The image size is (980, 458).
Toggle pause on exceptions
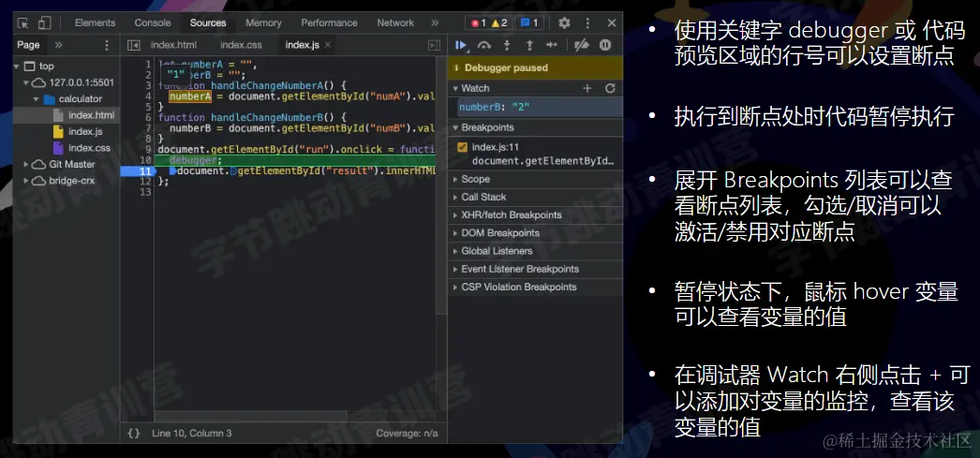pos(605,45)
